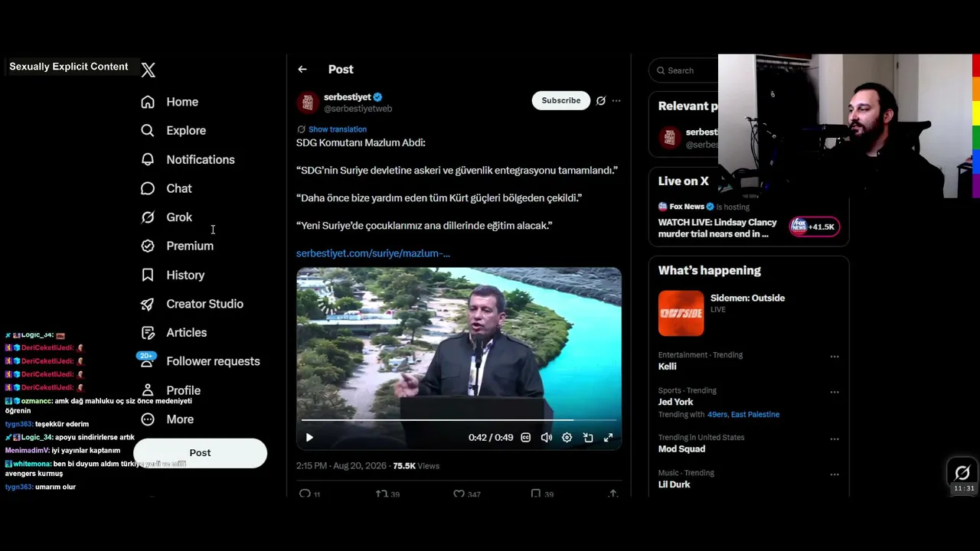The image size is (980, 551).
Task: Open the post's three-dot more menu
Action: (x=616, y=100)
